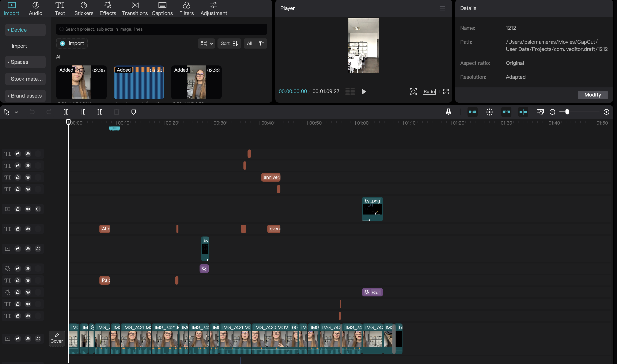Click the Blur effect clip on timeline

pyautogui.click(x=372, y=292)
